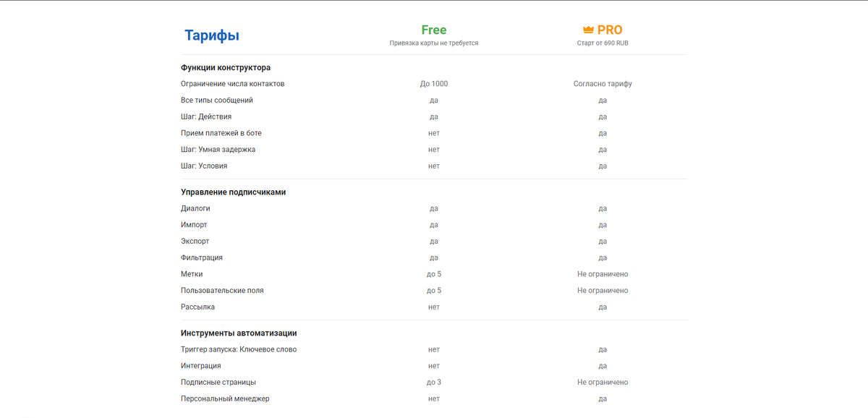Click the 'Согласно тарифу' PRO value
This screenshot has height=418, width=868.
pyautogui.click(x=603, y=84)
